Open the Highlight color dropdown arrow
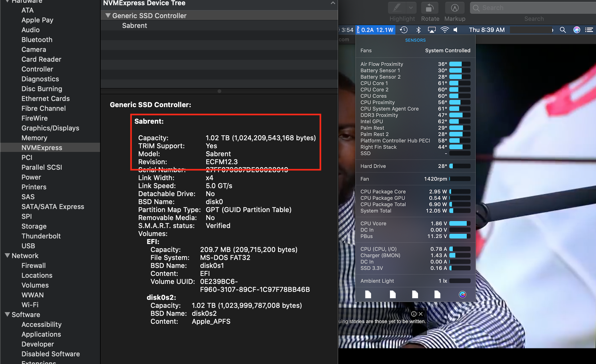The image size is (596, 364). tap(411, 8)
